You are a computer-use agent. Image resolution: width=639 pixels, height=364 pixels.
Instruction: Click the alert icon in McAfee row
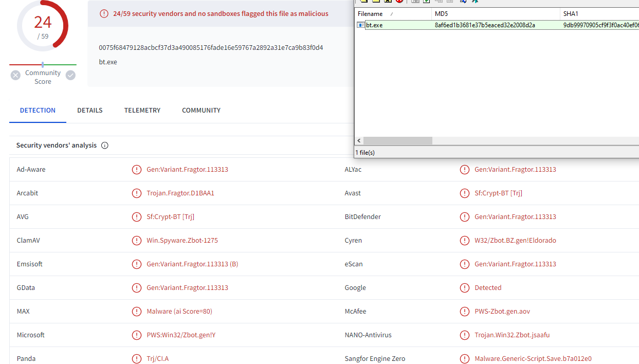click(465, 312)
